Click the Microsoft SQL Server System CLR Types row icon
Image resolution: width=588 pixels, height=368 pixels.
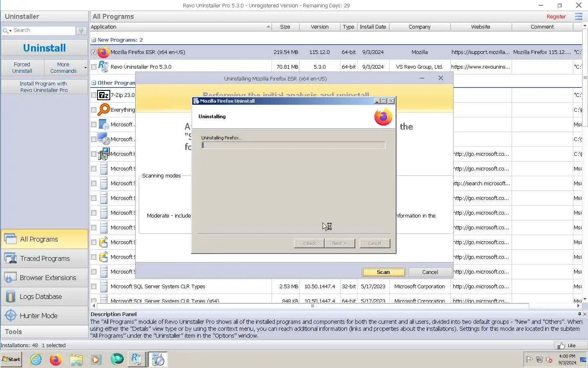click(x=104, y=286)
